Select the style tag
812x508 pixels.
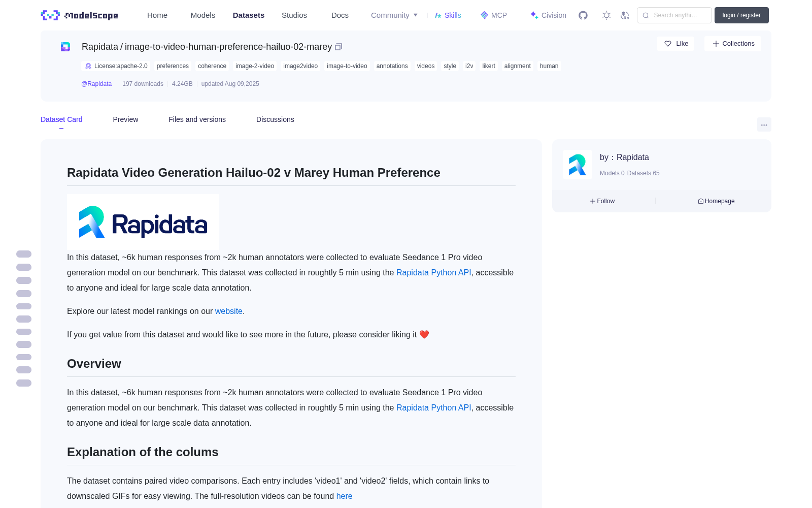coord(450,66)
